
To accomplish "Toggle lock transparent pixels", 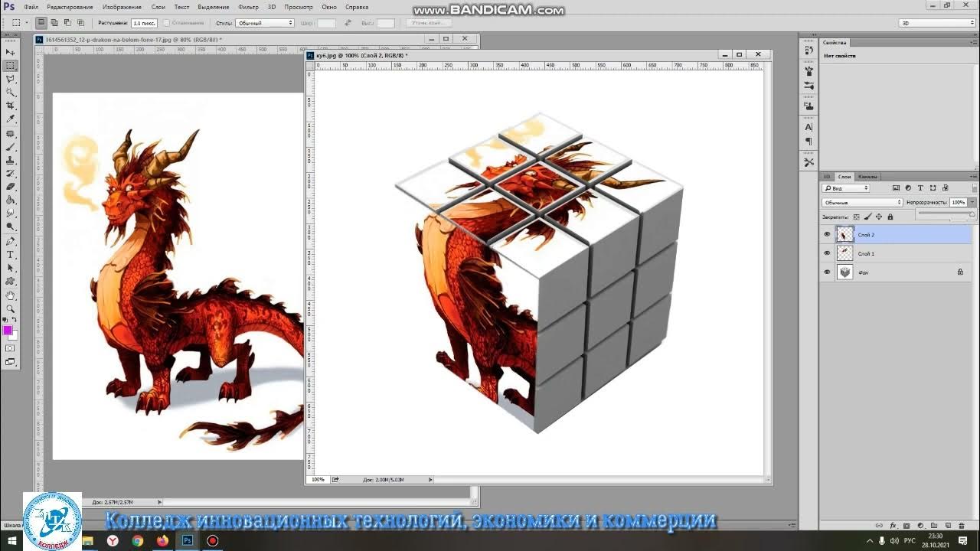I will point(857,217).
